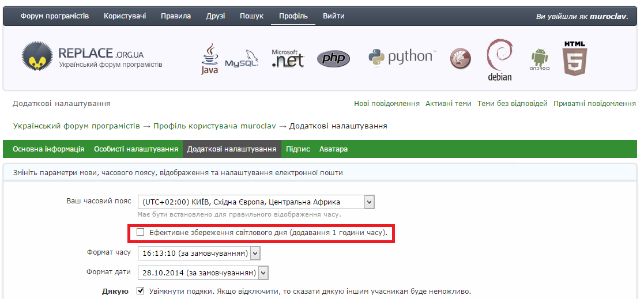Open the Debian swirl logo
Viewport: 644px width, 299px height.
pos(499,59)
